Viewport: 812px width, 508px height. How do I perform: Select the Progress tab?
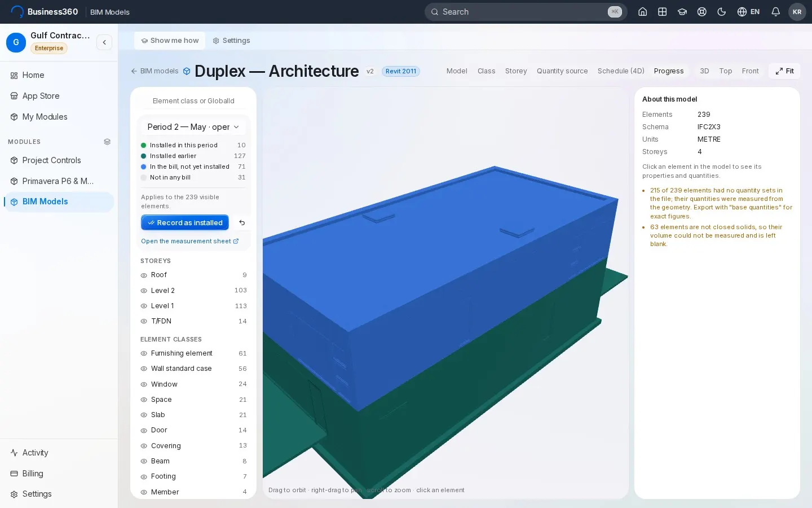[669, 71]
